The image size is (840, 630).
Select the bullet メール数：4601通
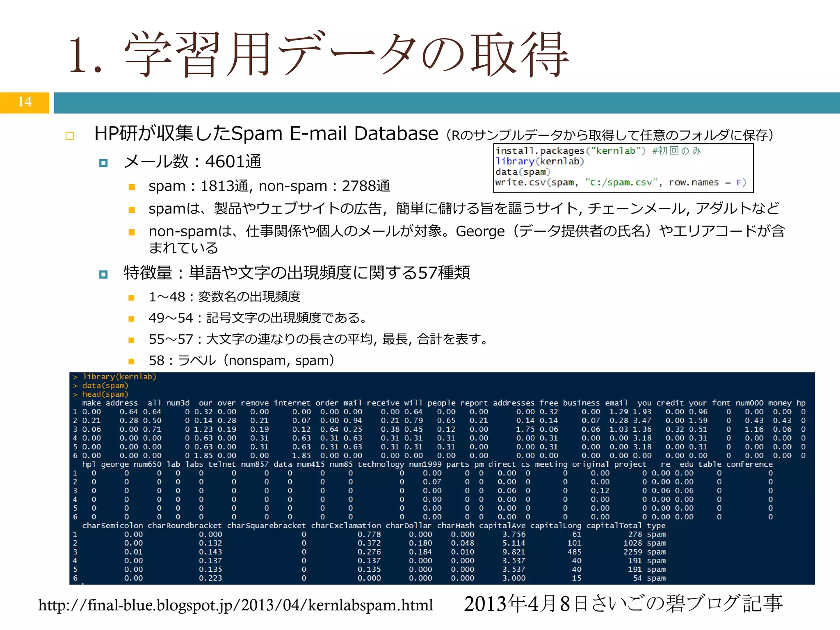[193, 162]
